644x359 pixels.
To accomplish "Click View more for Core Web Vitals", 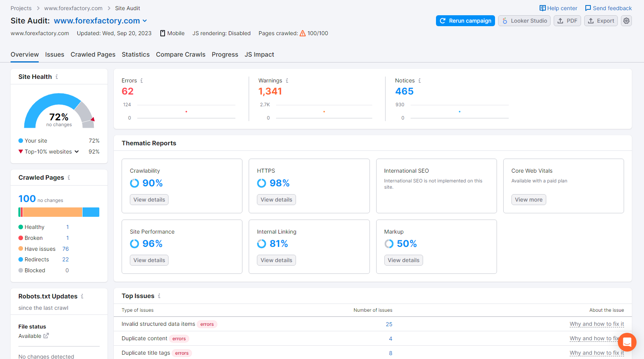I will 529,200.
